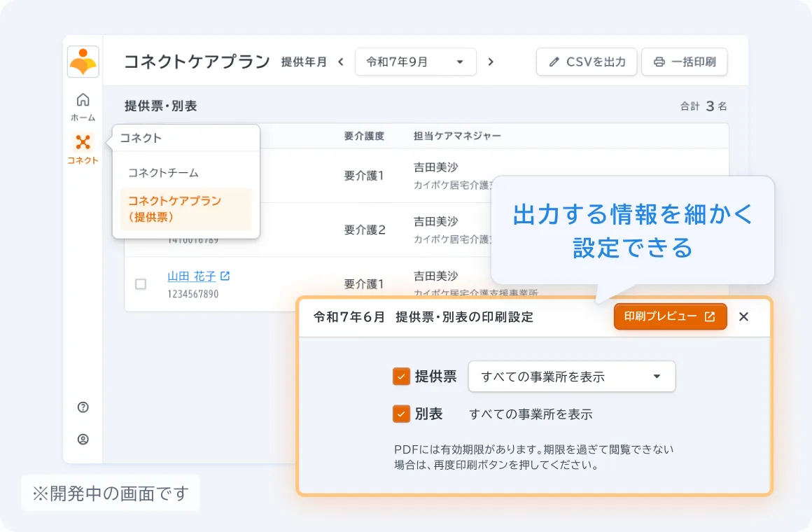Click the CSVを出力 button
Viewport: 812px width, 532px height.
(587, 62)
